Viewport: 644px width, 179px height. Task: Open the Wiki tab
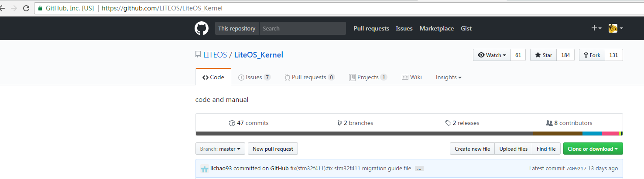point(411,77)
